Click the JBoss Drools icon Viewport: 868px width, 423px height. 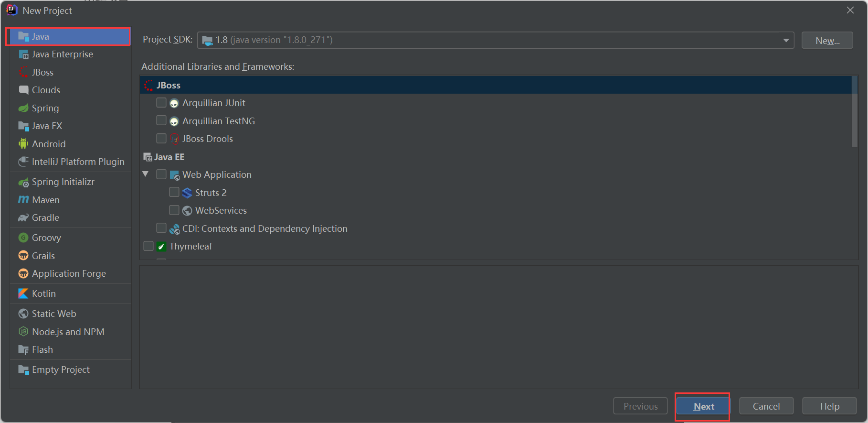coord(175,139)
